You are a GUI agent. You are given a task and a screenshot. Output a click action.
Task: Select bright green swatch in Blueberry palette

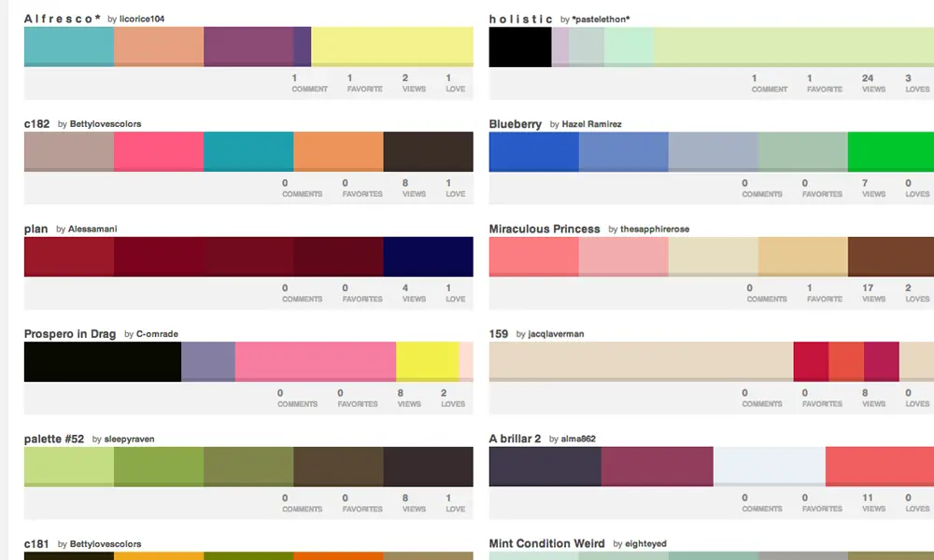coord(891,152)
